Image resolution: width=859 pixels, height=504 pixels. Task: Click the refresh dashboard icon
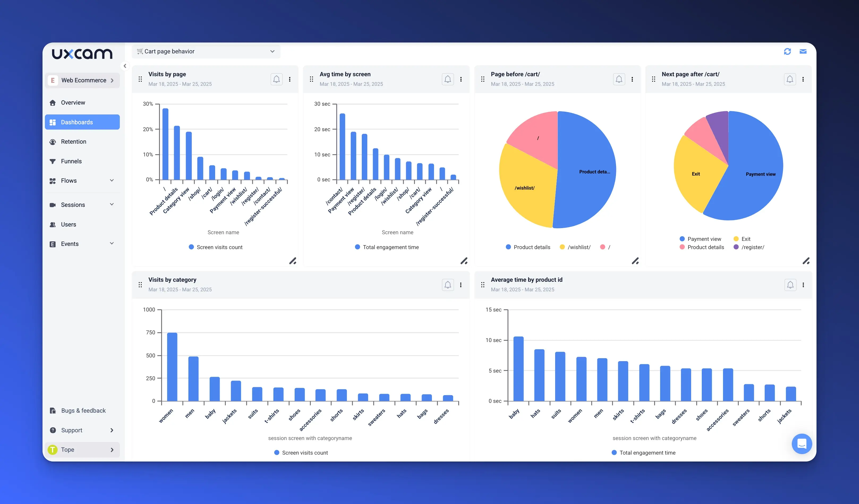tap(787, 52)
